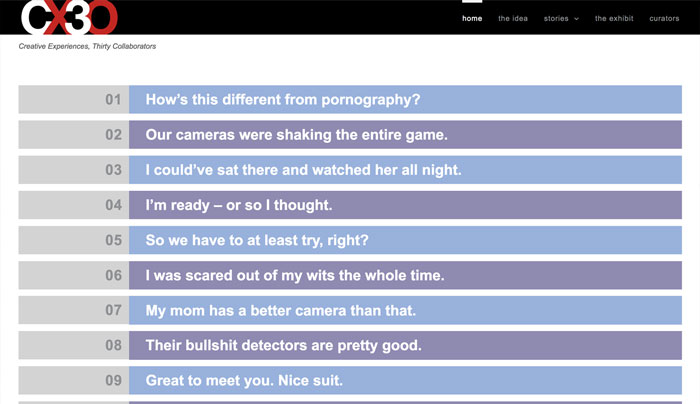Screen dimensions: 700x404
Task: Open 'I was scared out of my wits' story
Action: click(405, 275)
